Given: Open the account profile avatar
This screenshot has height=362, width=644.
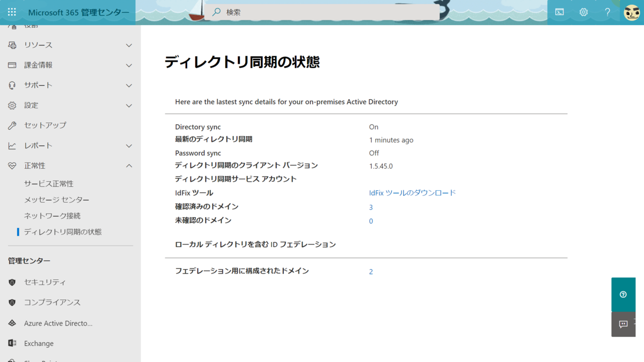Looking at the screenshot, I should click(x=632, y=12).
